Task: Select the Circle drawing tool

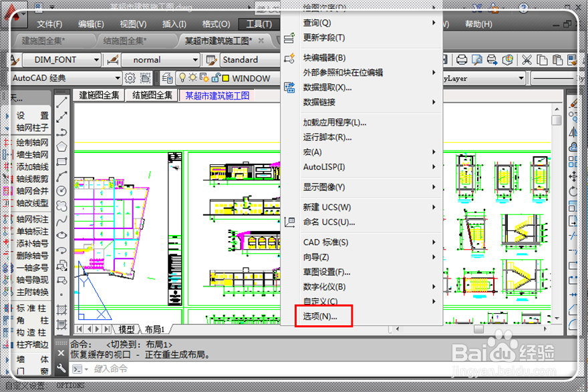Action: pos(62,191)
